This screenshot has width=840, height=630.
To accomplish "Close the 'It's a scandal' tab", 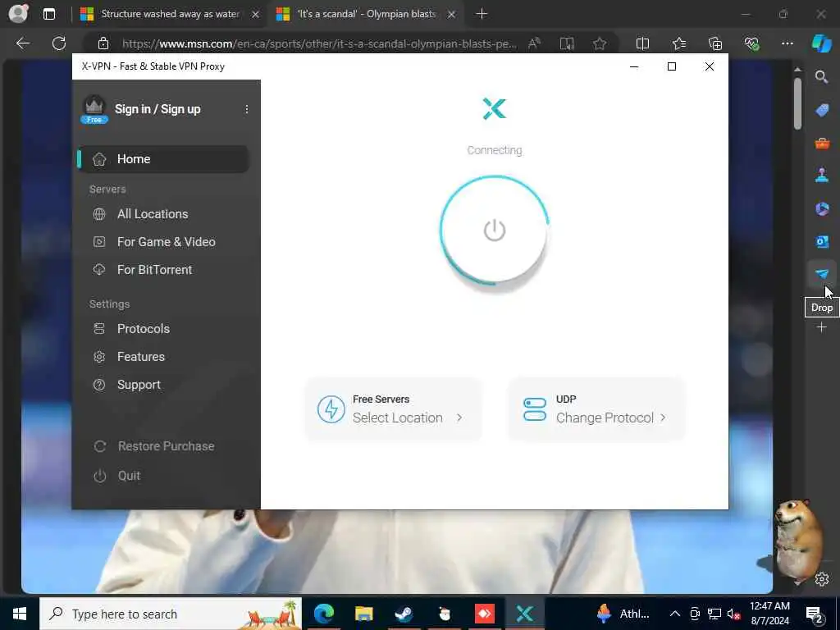I will [x=452, y=15].
